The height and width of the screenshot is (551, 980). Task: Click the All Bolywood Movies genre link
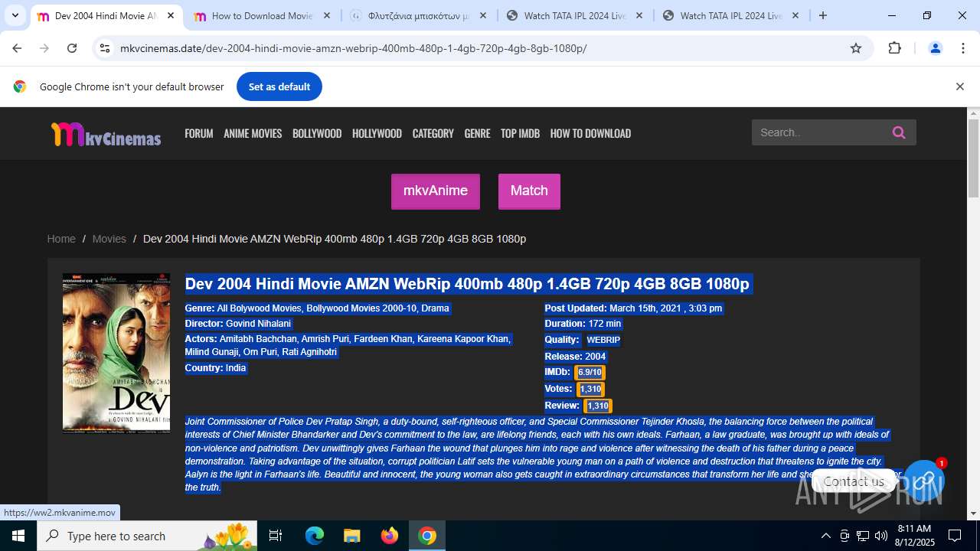click(260, 308)
